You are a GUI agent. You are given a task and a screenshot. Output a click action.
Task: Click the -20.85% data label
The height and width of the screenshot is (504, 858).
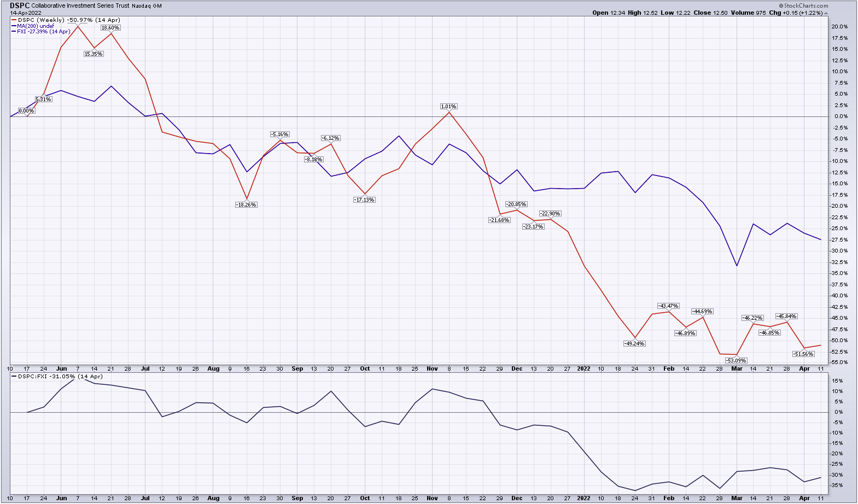[516, 204]
